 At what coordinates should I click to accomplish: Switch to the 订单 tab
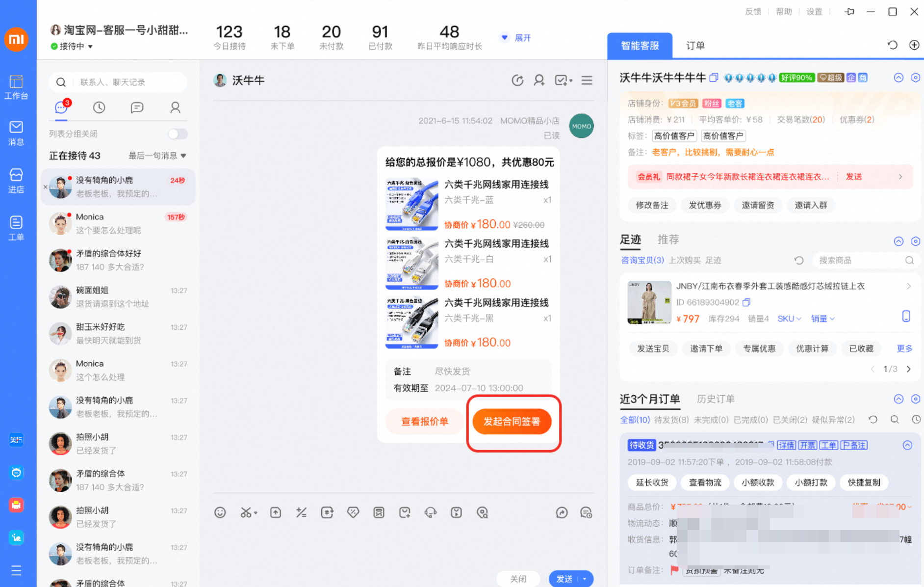click(695, 46)
